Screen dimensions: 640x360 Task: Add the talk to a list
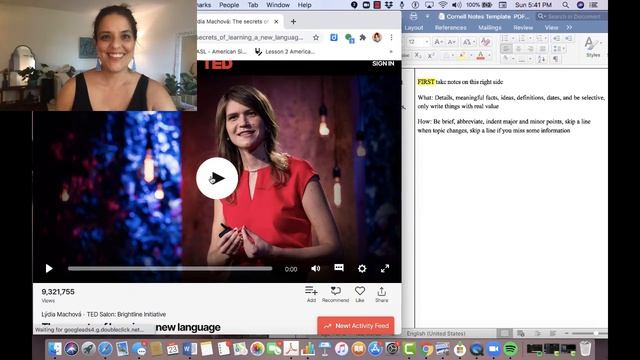pos(311,294)
